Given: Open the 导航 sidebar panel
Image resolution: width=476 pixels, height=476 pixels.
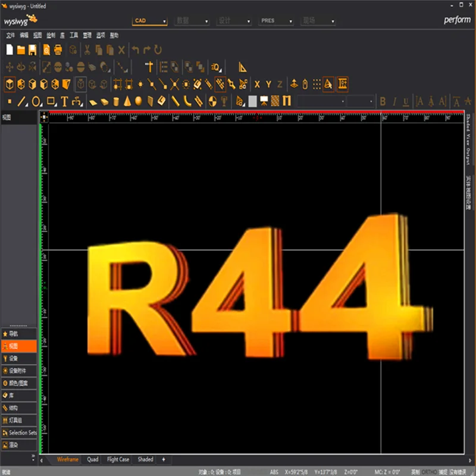Looking at the screenshot, I should (x=19, y=334).
